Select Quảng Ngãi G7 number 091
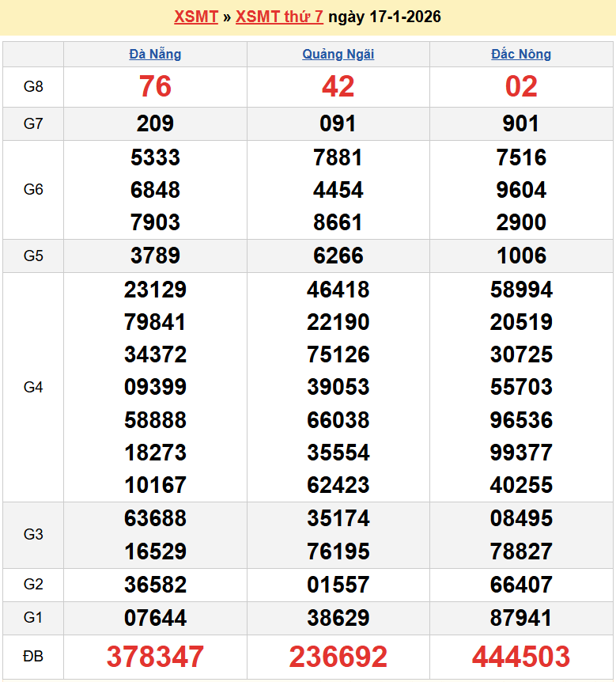The height and width of the screenshot is (682, 616). 338,123
